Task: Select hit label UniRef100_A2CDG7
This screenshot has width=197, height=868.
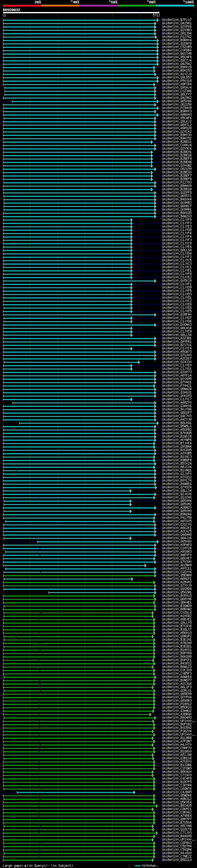Action: pos(177,358)
